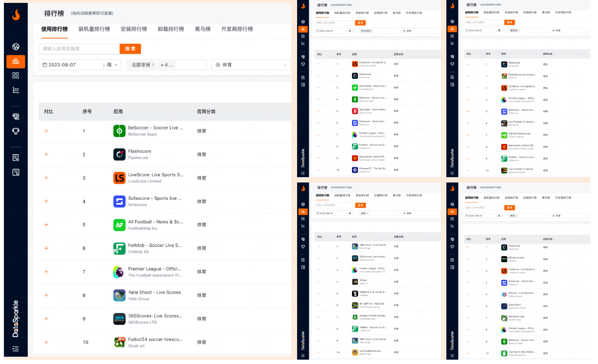Screen dimensions: 598x364
Task: Open the 'Premier League - Offici...' link in large-panel row 7
Action: click(155, 269)
